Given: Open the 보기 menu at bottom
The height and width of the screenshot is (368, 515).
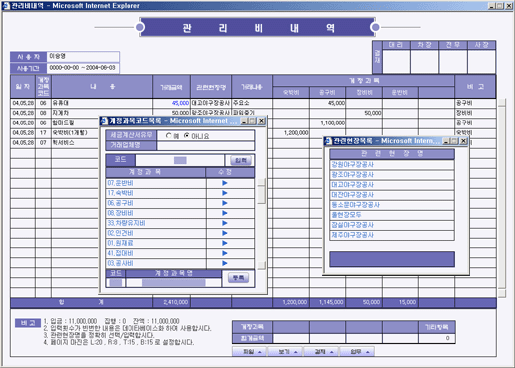Looking at the screenshot, I should pyautogui.click(x=285, y=351).
